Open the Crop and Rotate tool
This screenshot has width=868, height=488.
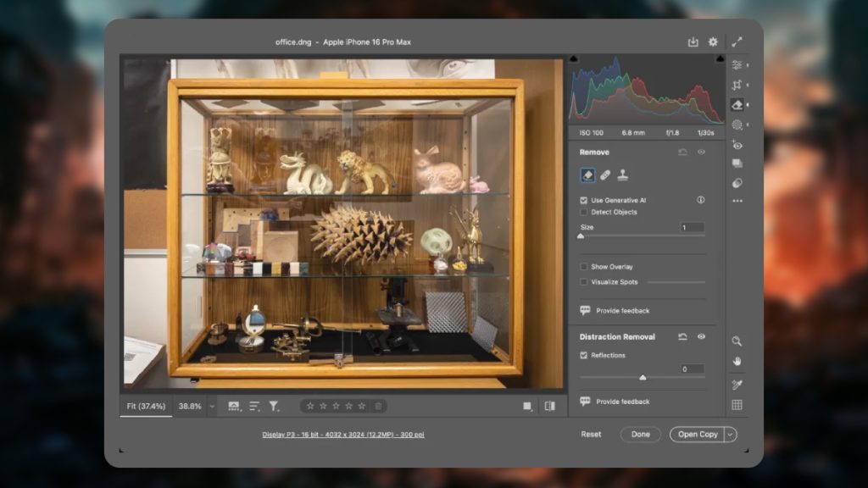tap(737, 85)
